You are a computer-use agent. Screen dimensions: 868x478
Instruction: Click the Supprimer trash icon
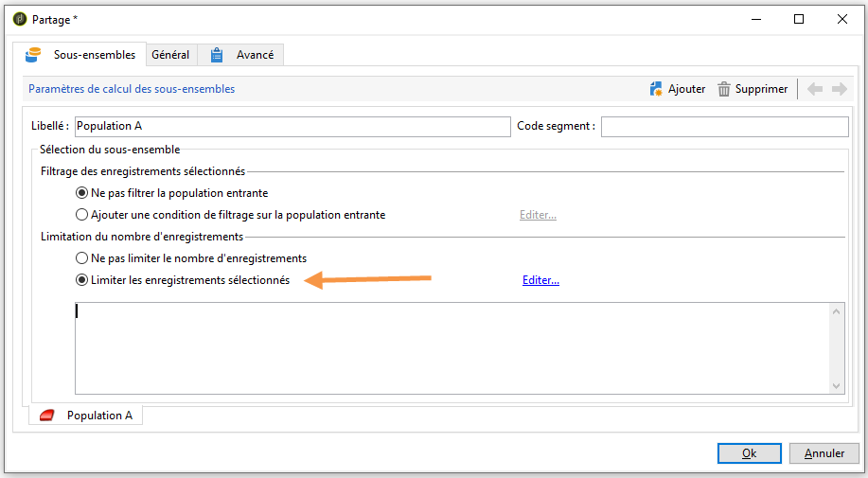724,89
